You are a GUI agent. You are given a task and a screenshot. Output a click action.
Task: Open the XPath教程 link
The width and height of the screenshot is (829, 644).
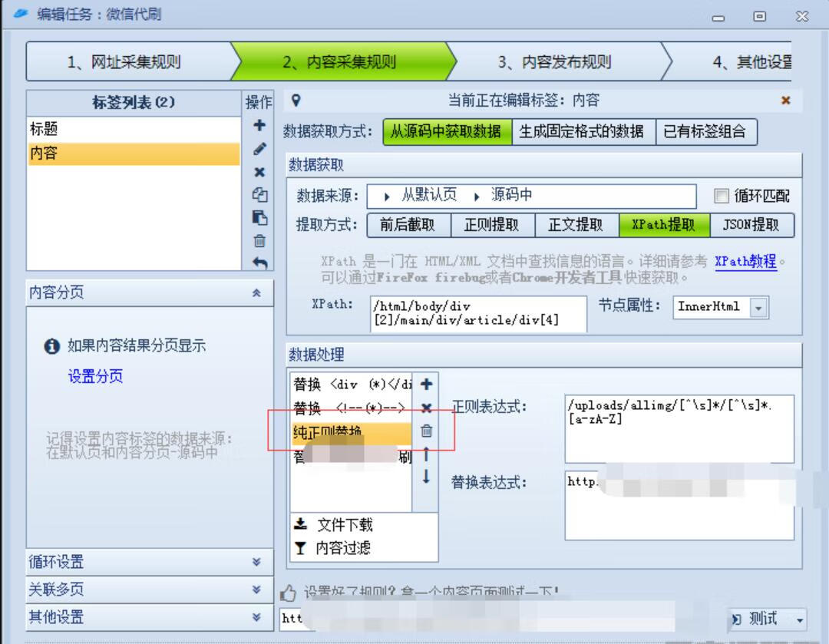(x=746, y=261)
